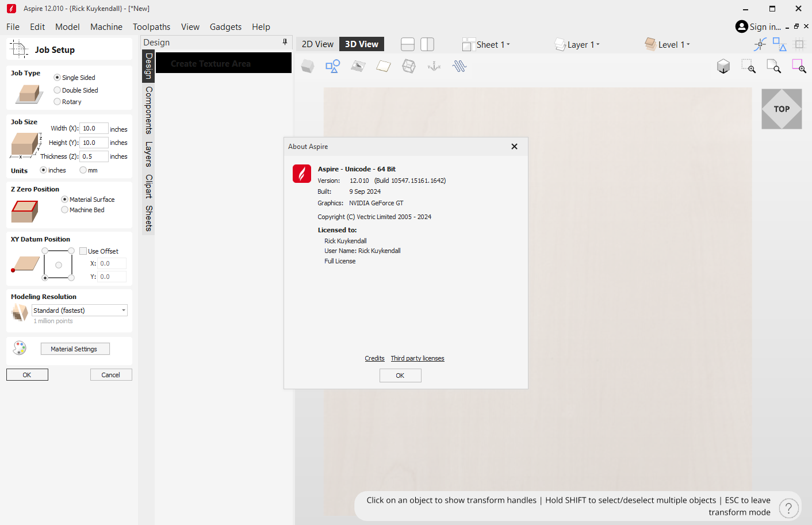Close the About Aspire dialog
The height and width of the screenshot is (525, 812).
click(515, 147)
